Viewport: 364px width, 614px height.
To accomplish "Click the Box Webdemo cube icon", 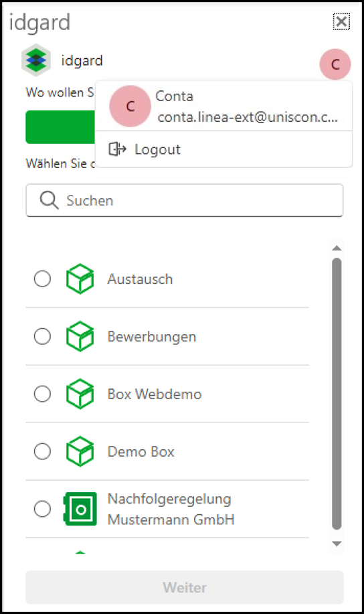I will 80,394.
